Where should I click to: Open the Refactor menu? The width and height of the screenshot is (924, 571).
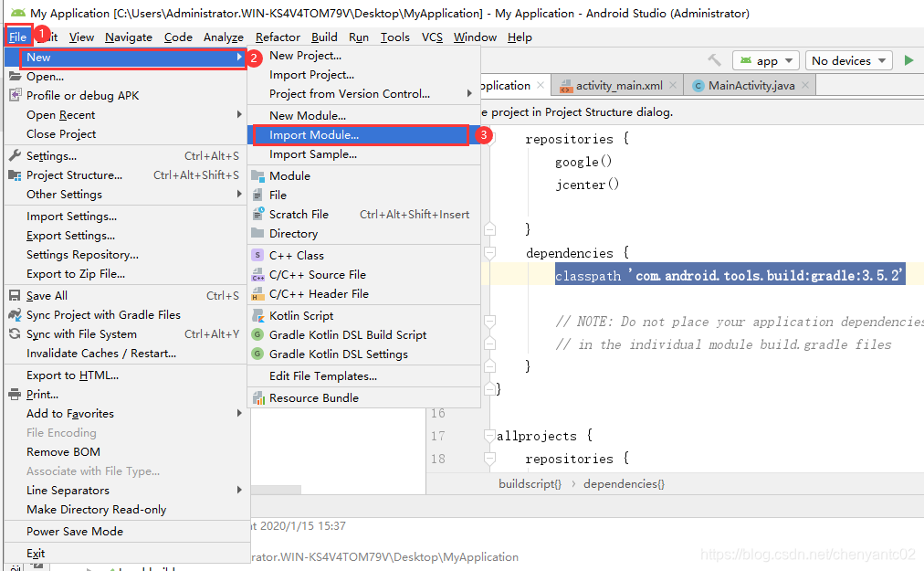(x=278, y=37)
